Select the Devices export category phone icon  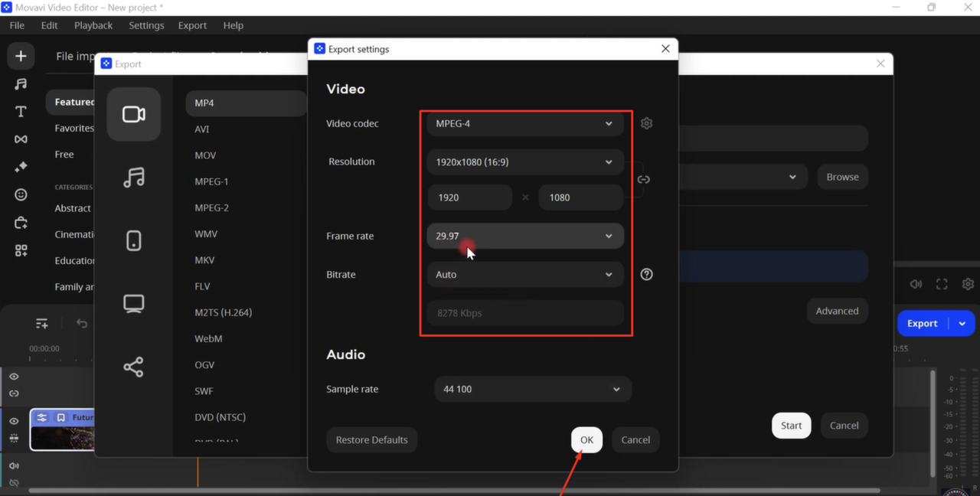click(134, 240)
